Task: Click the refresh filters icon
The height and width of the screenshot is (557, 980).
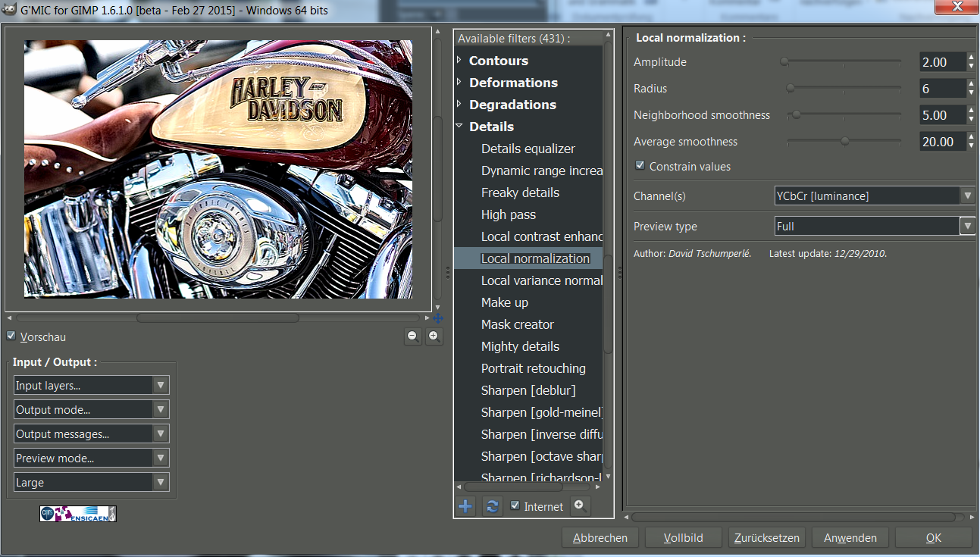Action: 492,506
